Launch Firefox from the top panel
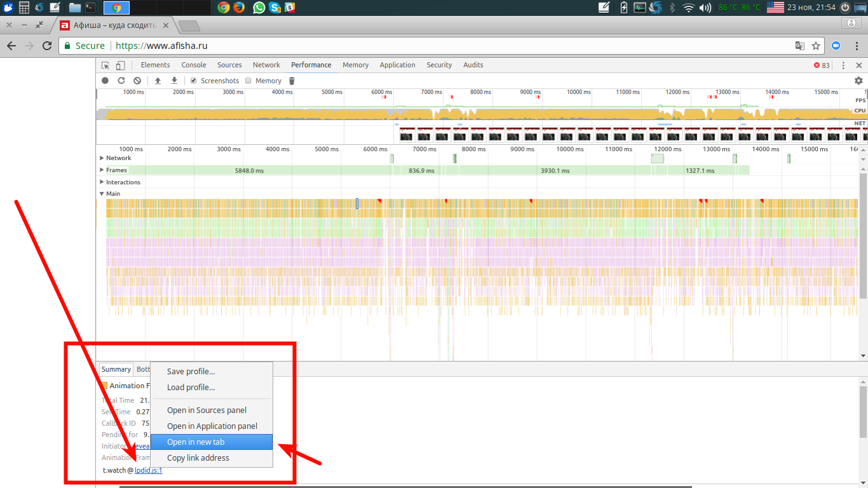Screen dimensions: 868x488 pos(239,8)
